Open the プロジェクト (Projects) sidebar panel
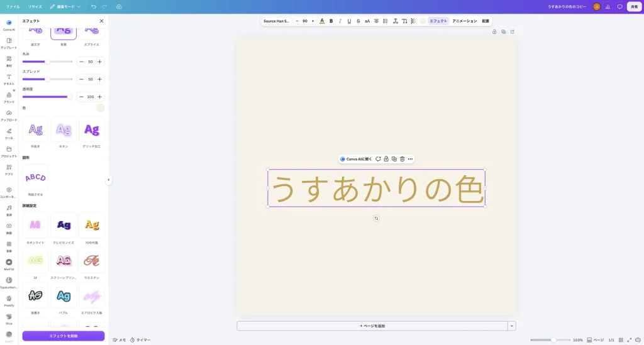 9,151
